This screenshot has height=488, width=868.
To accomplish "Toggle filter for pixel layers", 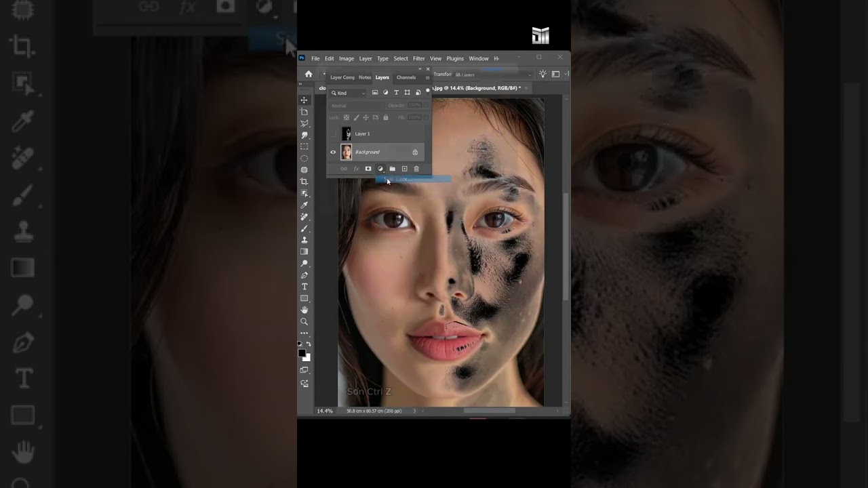I will point(375,93).
